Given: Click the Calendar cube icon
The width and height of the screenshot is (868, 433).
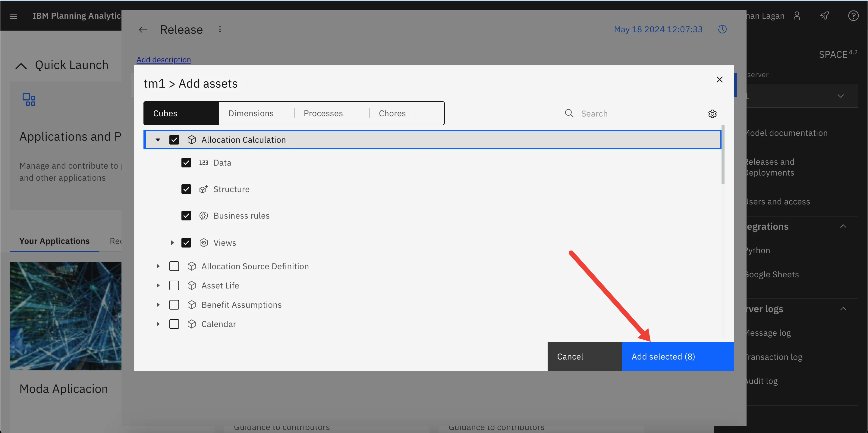Looking at the screenshot, I should click(192, 324).
